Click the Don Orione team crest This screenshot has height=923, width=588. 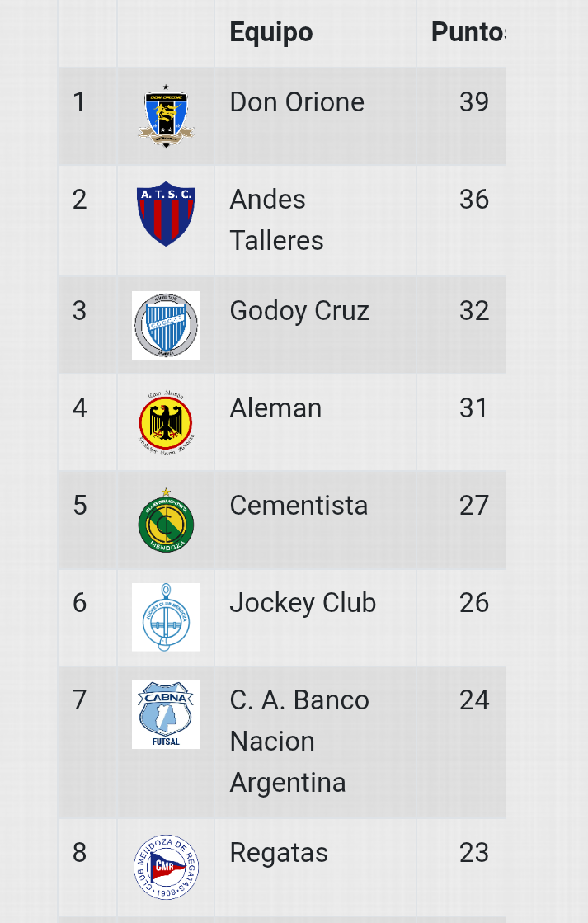pos(166,116)
